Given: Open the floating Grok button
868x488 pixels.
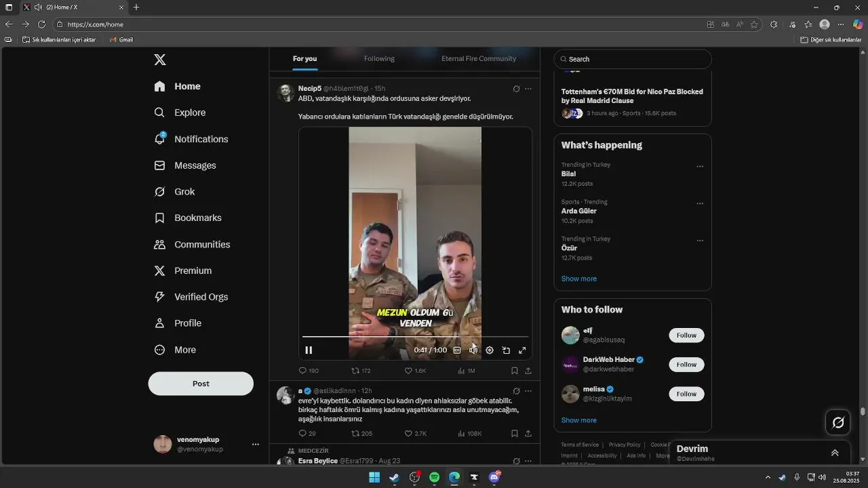Looking at the screenshot, I should point(838,423).
